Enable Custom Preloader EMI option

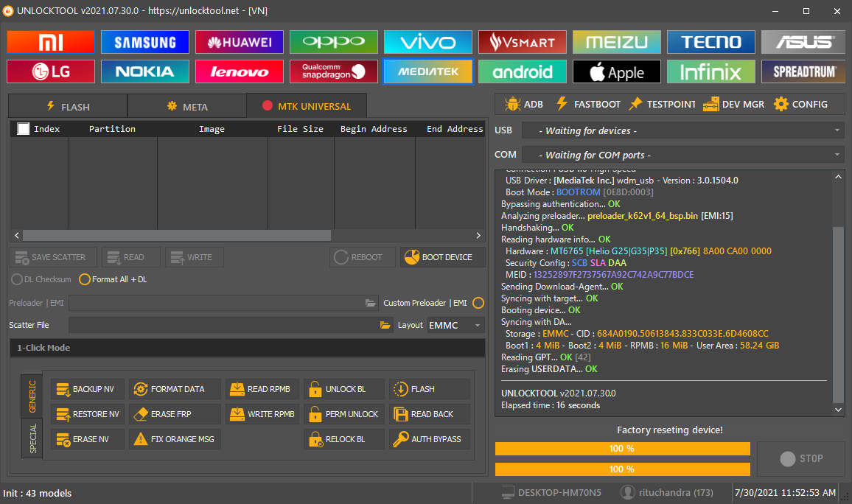(x=478, y=303)
